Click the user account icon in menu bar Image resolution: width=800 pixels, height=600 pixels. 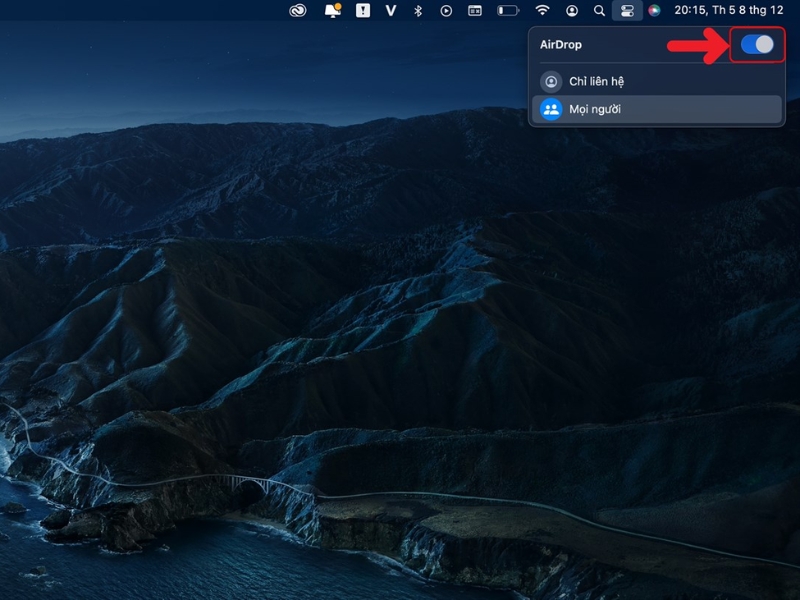click(x=572, y=10)
